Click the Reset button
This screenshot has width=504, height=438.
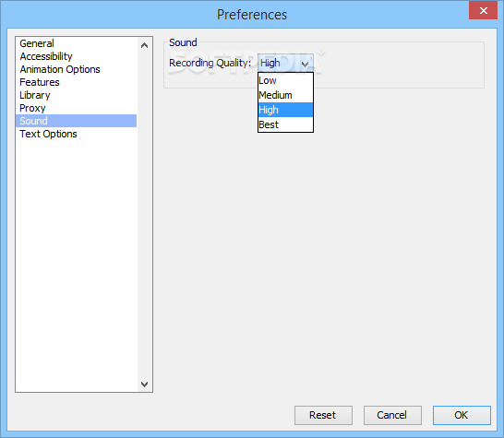(x=323, y=415)
